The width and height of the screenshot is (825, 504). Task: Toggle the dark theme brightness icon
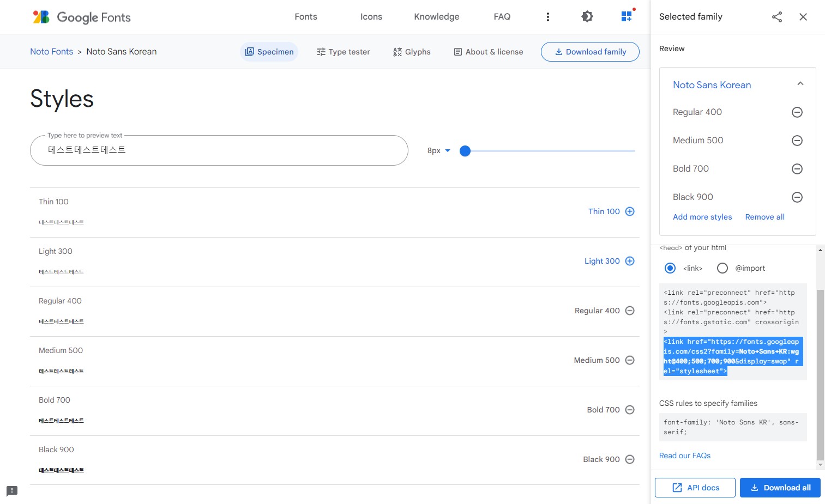587,17
